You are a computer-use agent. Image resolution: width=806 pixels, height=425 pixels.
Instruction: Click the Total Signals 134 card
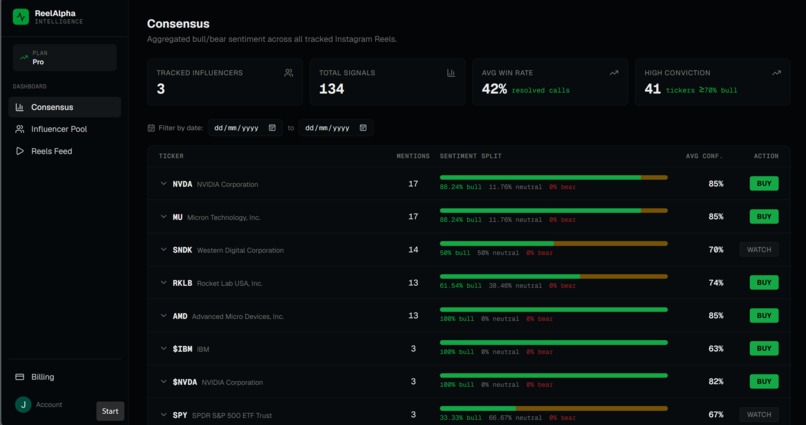click(388, 82)
